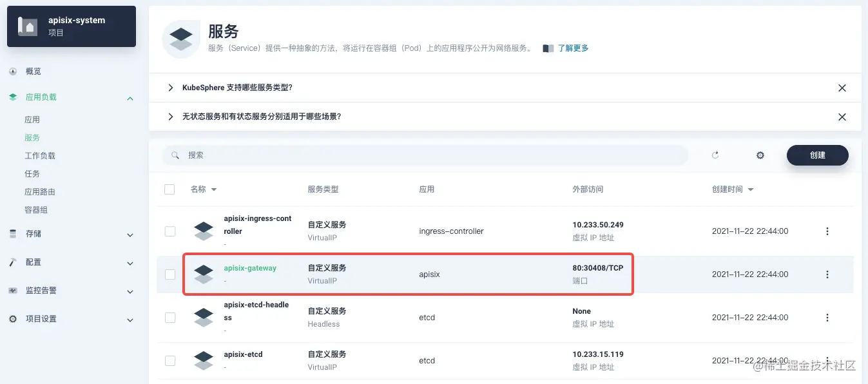The height and width of the screenshot is (384, 868).
Task: Open the 了解更多 link
Action: [x=573, y=48]
